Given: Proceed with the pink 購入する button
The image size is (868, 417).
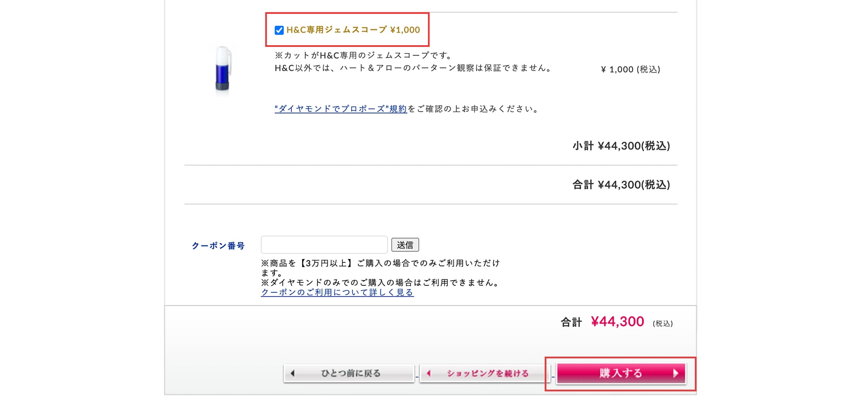Looking at the screenshot, I should click(x=621, y=373).
